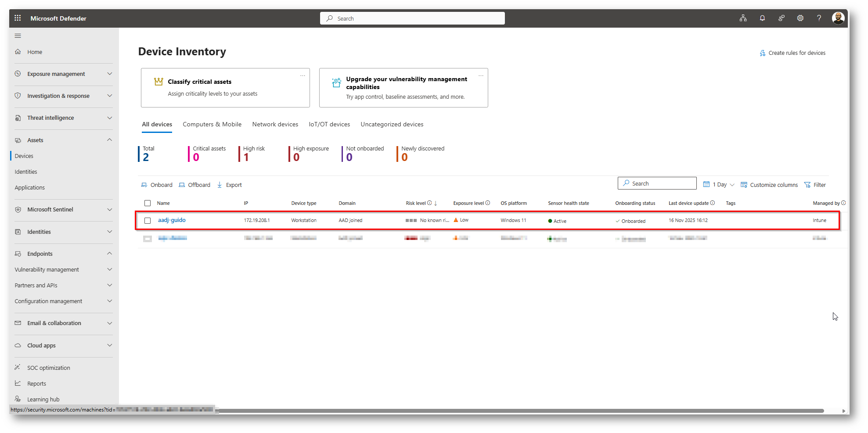
Task: Open Devices in the Assets menu
Action: tap(24, 156)
